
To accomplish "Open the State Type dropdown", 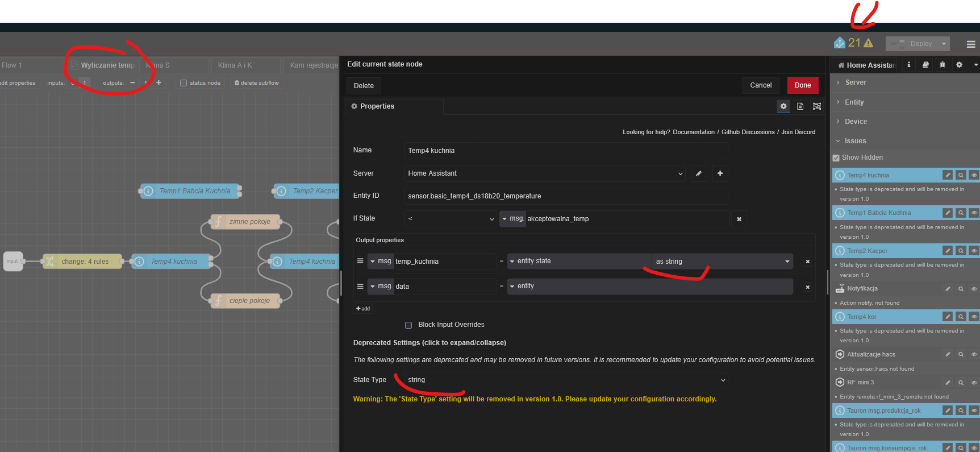I will tap(566, 380).
